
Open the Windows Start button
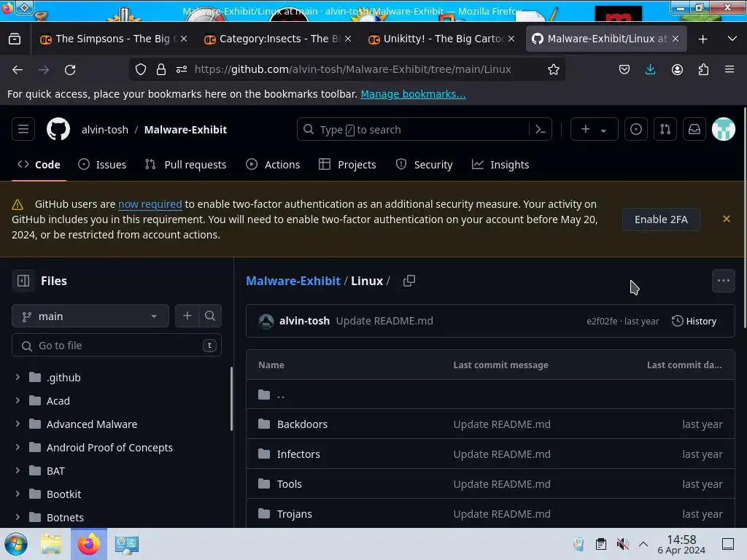click(x=16, y=544)
